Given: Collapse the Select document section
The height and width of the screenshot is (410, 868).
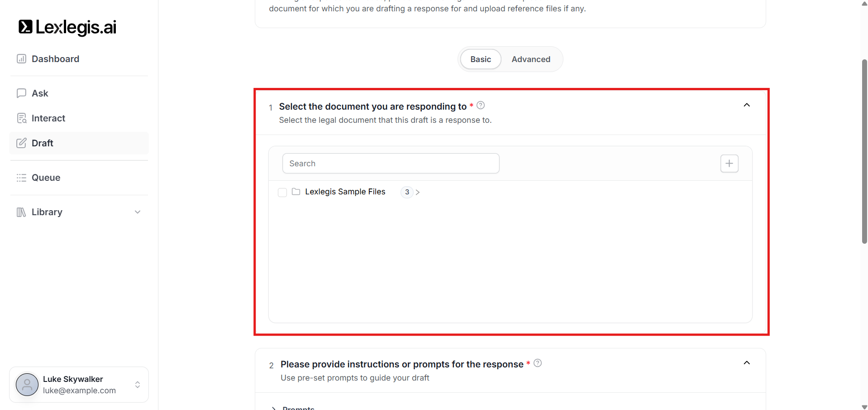Looking at the screenshot, I should pyautogui.click(x=747, y=105).
